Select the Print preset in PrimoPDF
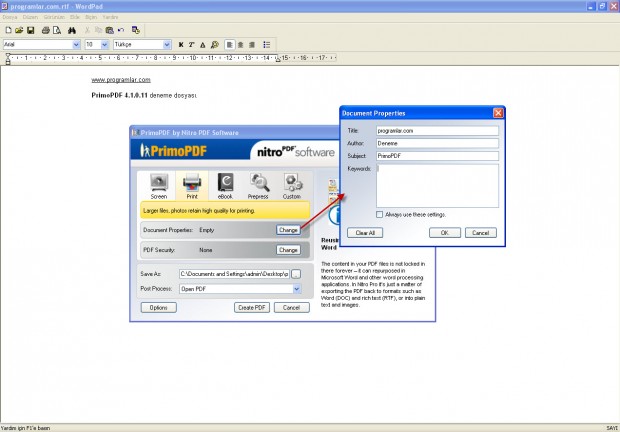Image resolution: width=620 pixels, height=432 pixels. tap(192, 186)
